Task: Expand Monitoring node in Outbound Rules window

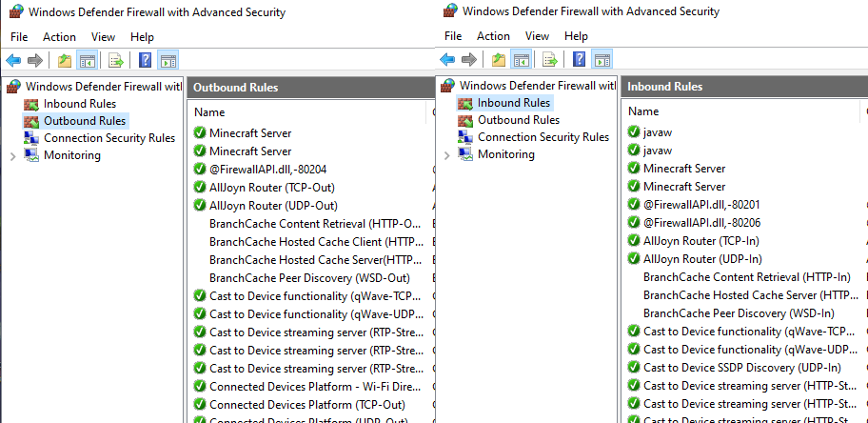Action: 13,156
